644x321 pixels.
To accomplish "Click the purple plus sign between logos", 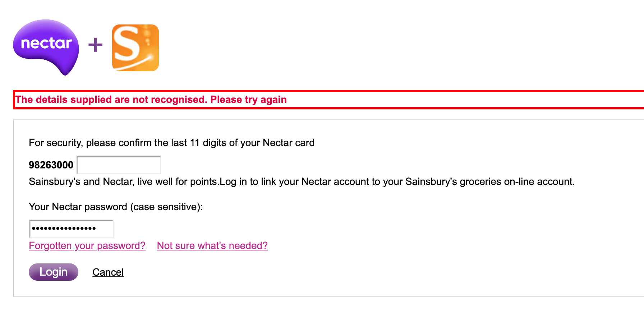I will pos(95,45).
